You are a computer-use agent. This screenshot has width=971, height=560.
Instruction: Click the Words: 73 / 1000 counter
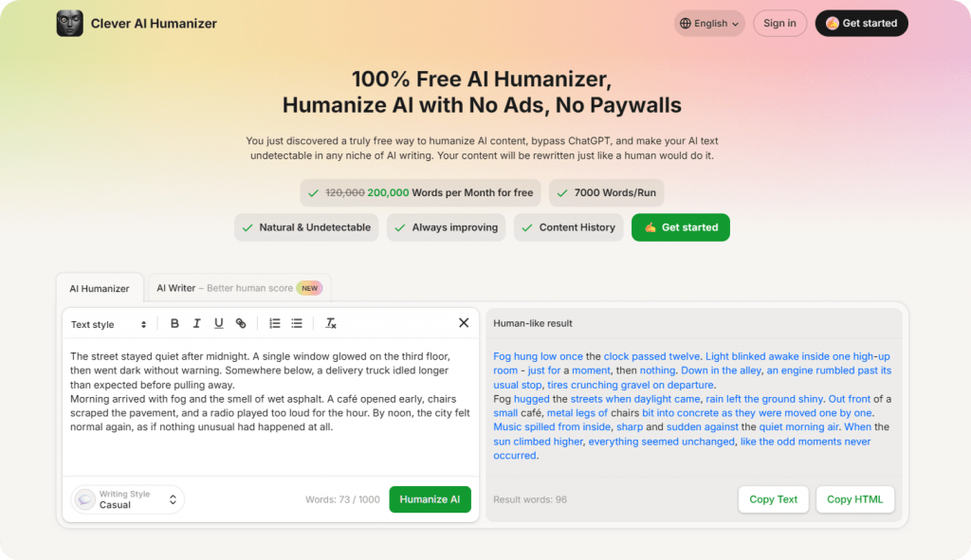coord(342,499)
